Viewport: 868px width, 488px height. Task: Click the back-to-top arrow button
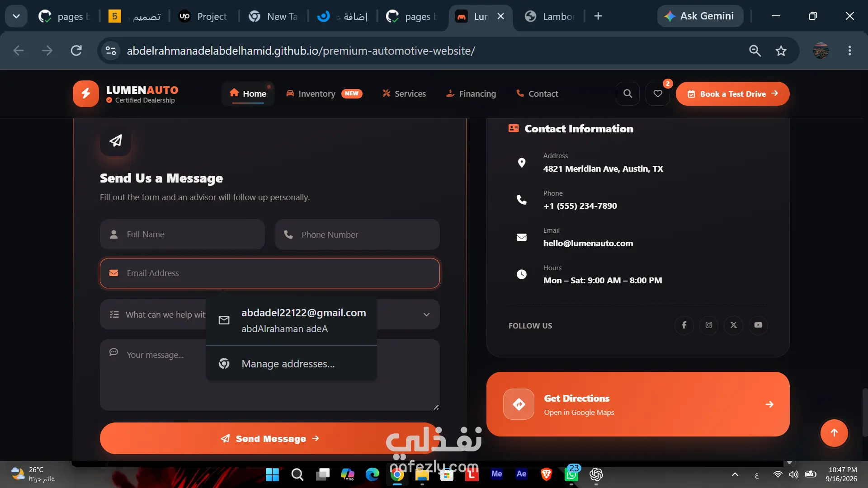pos(834,433)
